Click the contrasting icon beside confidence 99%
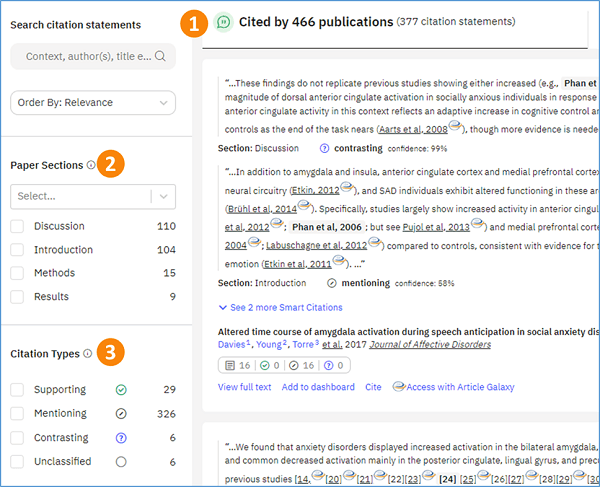600x487 pixels. [324, 148]
